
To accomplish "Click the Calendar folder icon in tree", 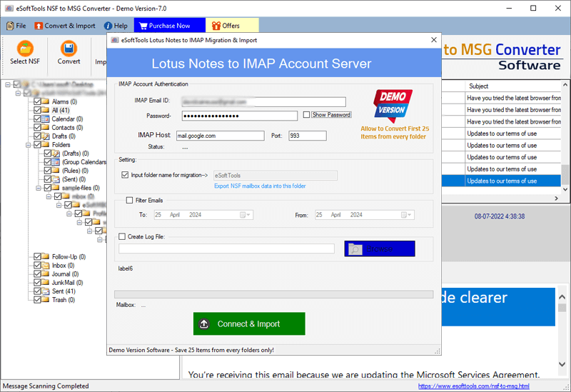I will (46, 119).
